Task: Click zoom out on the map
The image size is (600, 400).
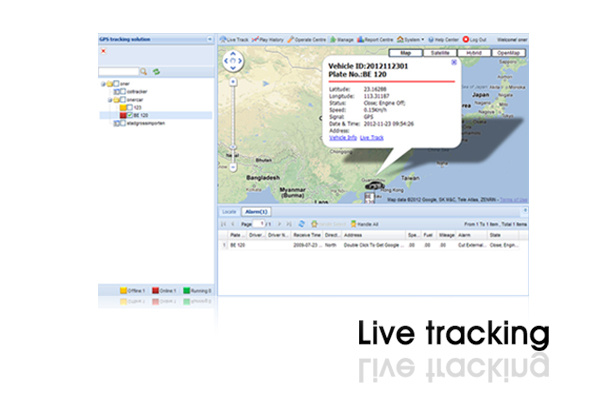Action: 233,167
